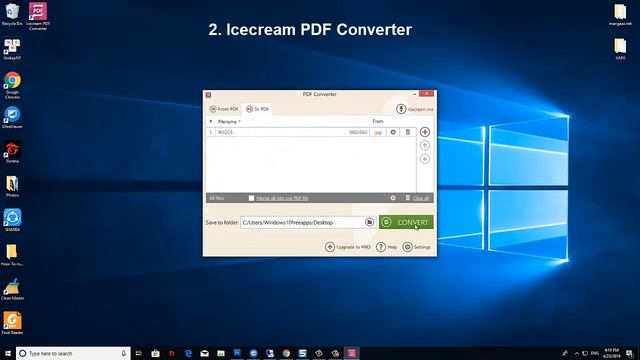Select the IMG file row in the list
640x360 pixels.
tap(311, 132)
